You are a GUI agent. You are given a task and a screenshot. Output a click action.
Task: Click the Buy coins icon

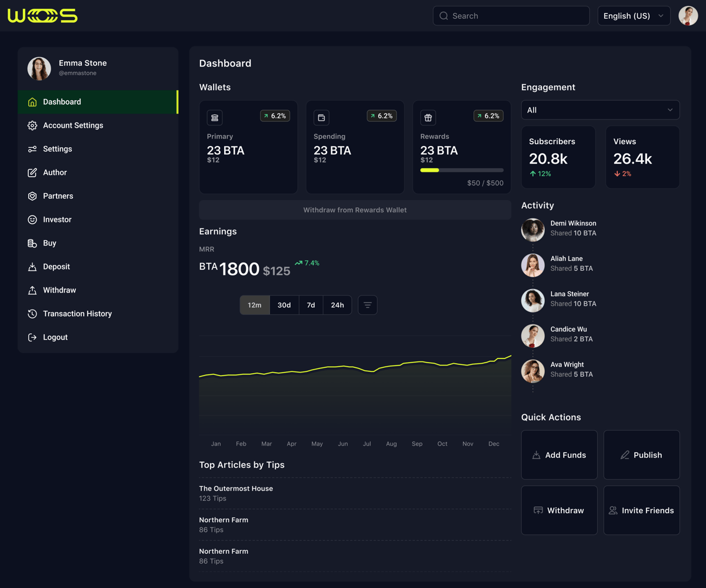pos(32,243)
